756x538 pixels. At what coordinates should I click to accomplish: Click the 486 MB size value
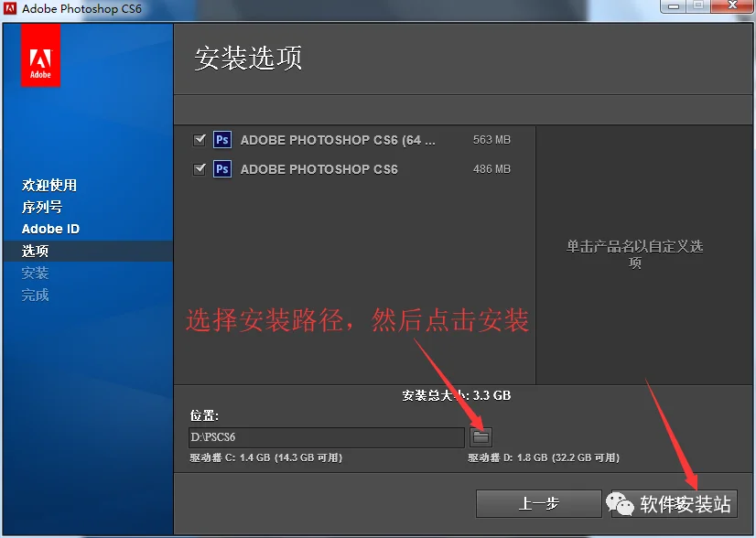coord(491,169)
